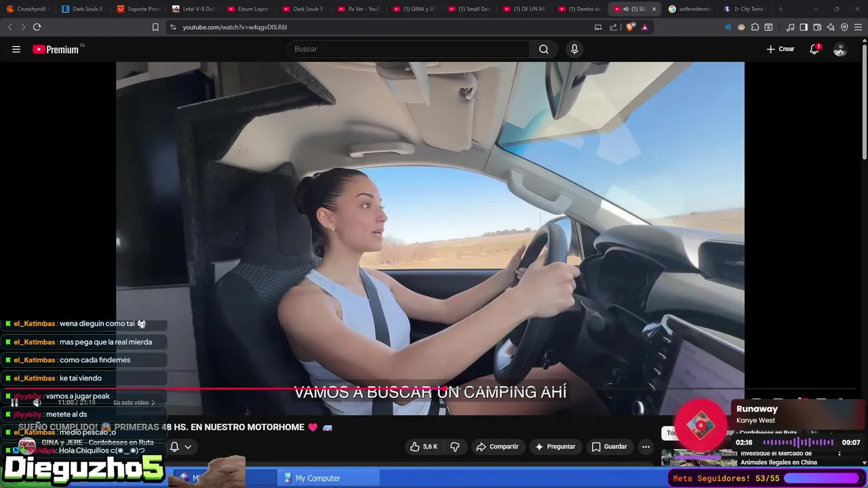Switch to the Eleum Loyce tab
Screen dimensions: 868x488
[249, 9]
